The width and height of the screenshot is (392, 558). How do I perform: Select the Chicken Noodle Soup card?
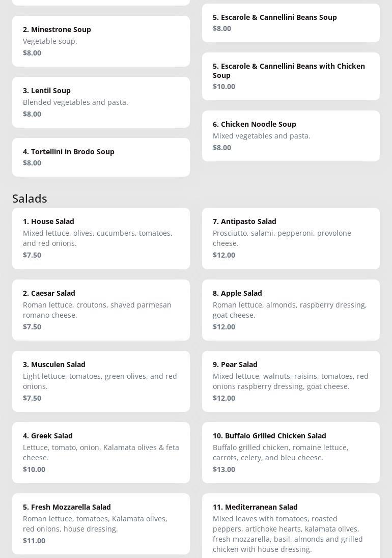[x=291, y=135]
